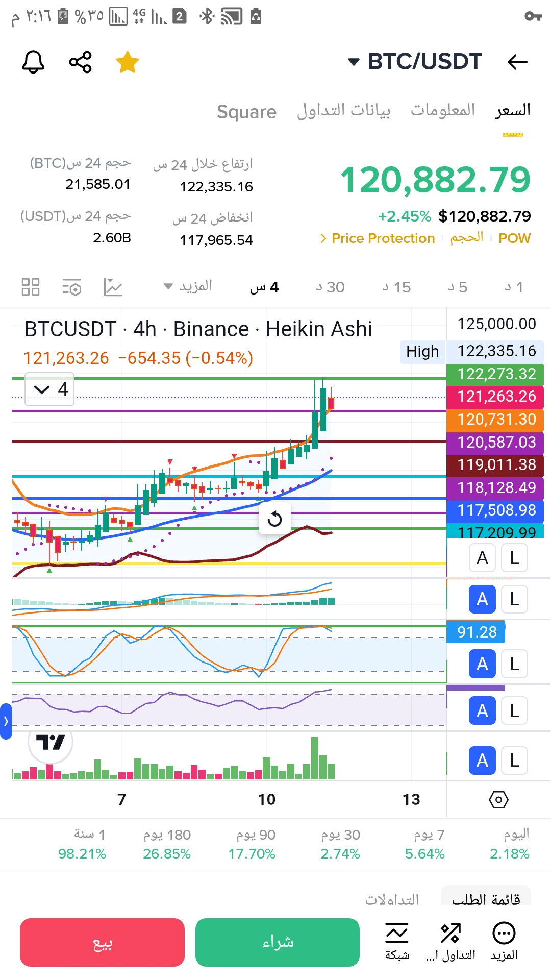Select 1 سنة 98.21% performance
This screenshot has width=551, height=980.
[x=82, y=844]
